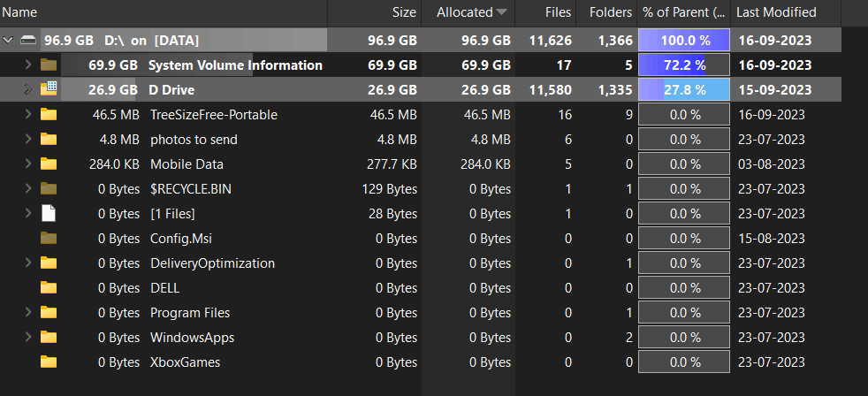Expand the photos to send folder
This screenshot has width=868, height=396.
point(28,140)
